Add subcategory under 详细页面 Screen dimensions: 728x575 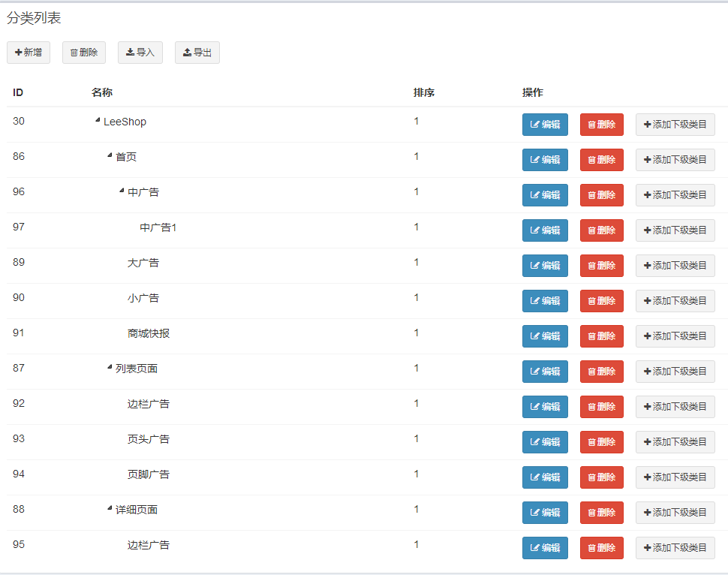[x=675, y=513]
